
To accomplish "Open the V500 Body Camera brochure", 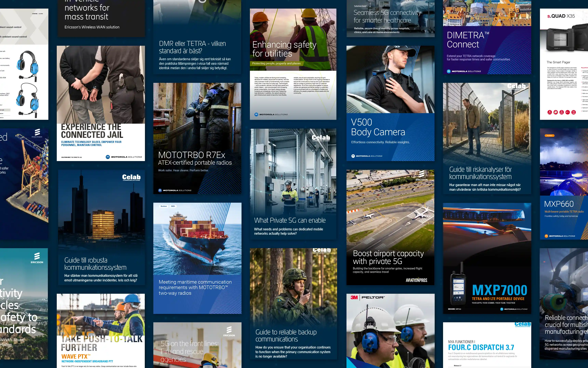I will [x=390, y=103].
